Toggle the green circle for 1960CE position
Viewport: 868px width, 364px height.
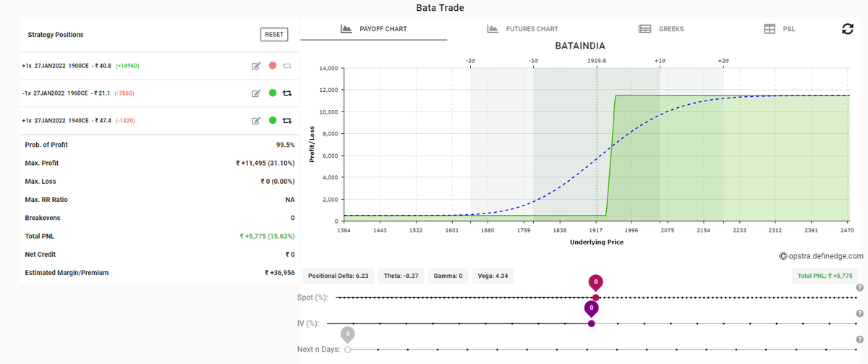(x=273, y=93)
